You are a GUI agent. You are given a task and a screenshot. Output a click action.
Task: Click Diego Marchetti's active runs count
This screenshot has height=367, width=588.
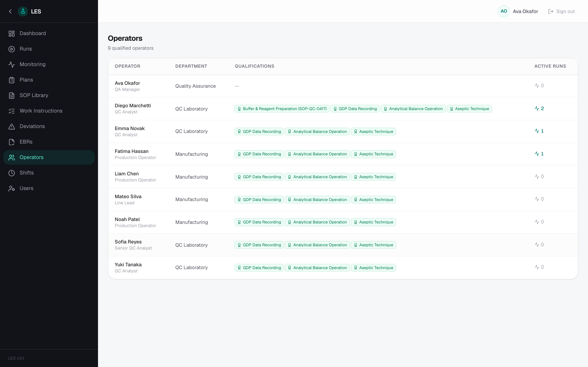tap(539, 108)
